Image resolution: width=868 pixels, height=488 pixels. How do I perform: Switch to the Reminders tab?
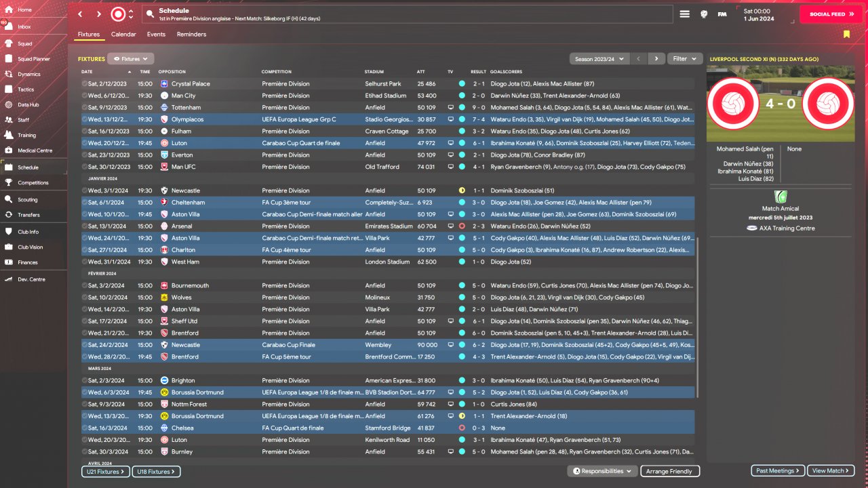pos(191,34)
